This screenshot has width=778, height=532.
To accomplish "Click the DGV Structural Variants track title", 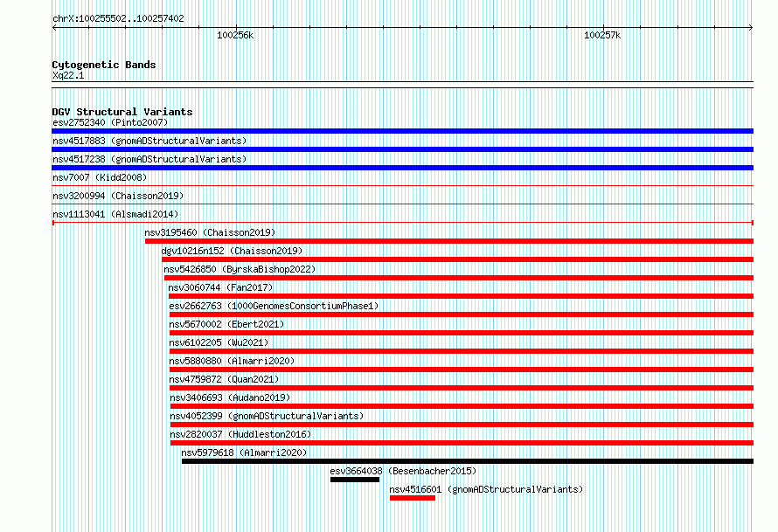I will 122,112.
